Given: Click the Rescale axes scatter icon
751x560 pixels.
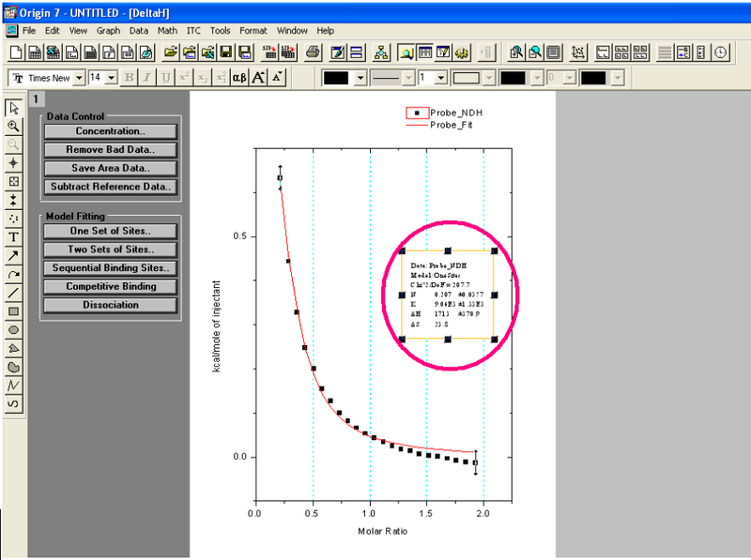Looking at the screenshot, I should click(x=578, y=53).
